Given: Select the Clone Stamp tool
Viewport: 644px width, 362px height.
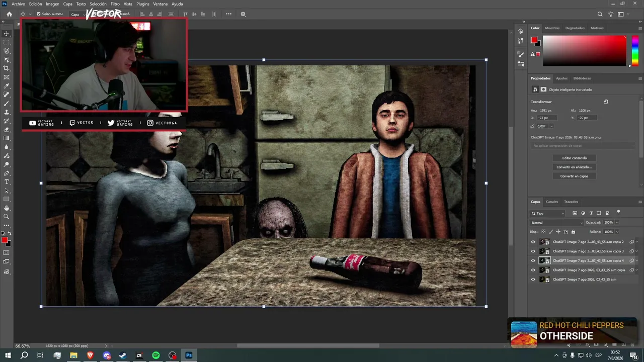Looking at the screenshot, I should click(7, 112).
